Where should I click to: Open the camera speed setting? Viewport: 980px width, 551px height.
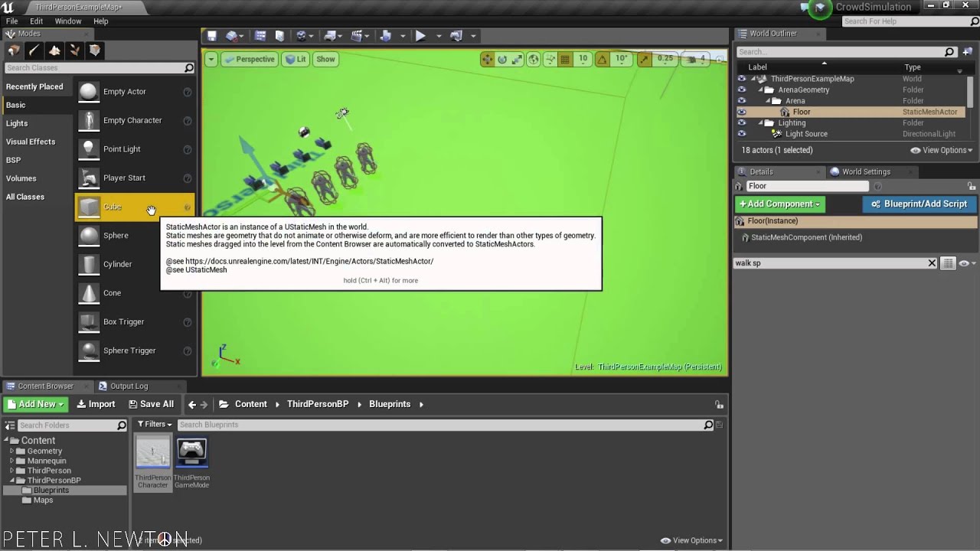[697, 59]
